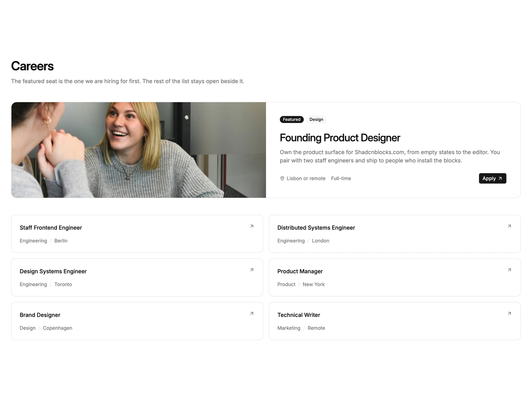Open the Brand Designer listing
Screen dimensions: 532x399
click(137, 321)
